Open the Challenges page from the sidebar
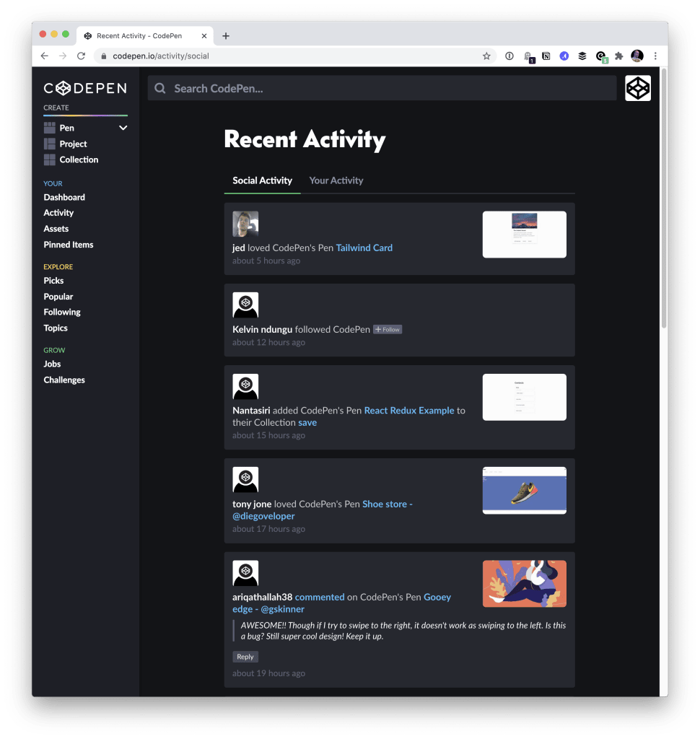This screenshot has width=700, height=739. point(64,379)
